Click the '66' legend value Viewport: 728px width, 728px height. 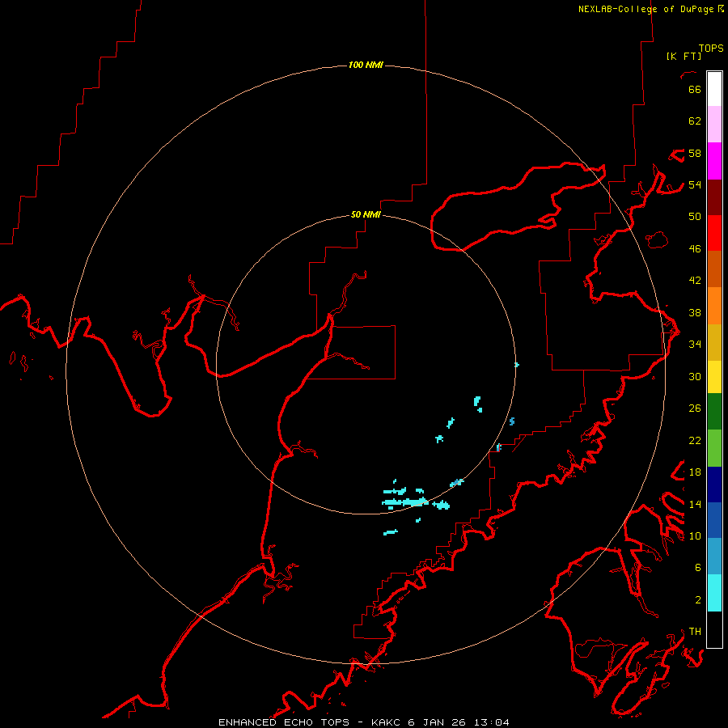tap(695, 89)
